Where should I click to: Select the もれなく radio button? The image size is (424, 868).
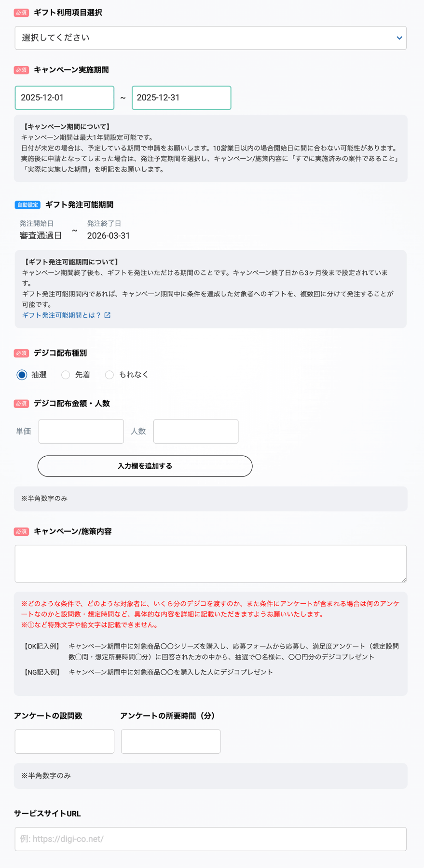(x=109, y=375)
